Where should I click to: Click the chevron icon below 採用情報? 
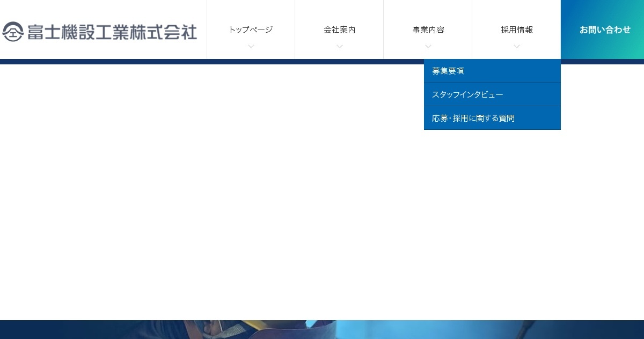point(516,47)
